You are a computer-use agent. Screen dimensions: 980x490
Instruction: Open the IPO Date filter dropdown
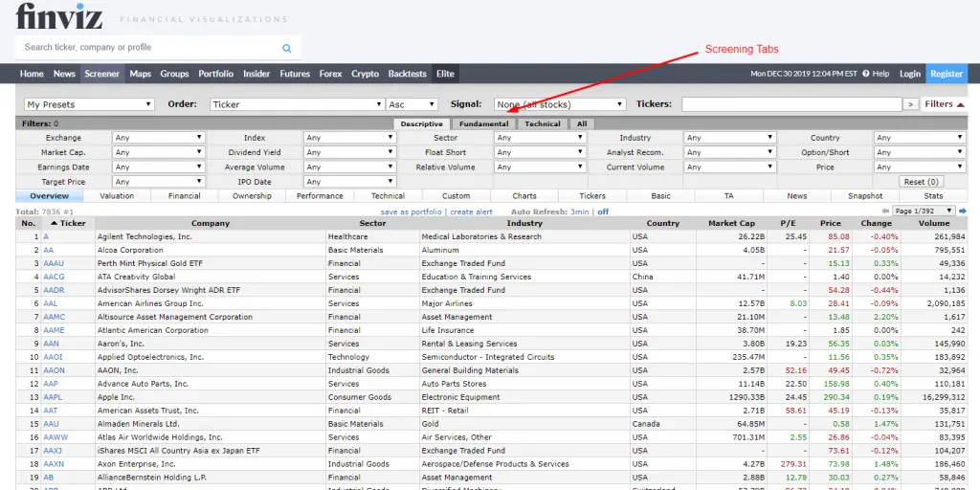tap(350, 182)
